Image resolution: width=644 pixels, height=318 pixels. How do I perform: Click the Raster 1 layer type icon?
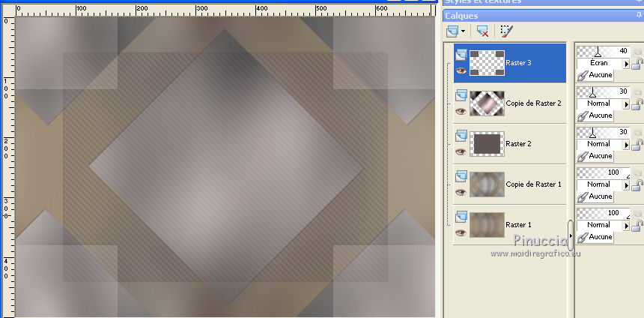pyautogui.click(x=461, y=217)
